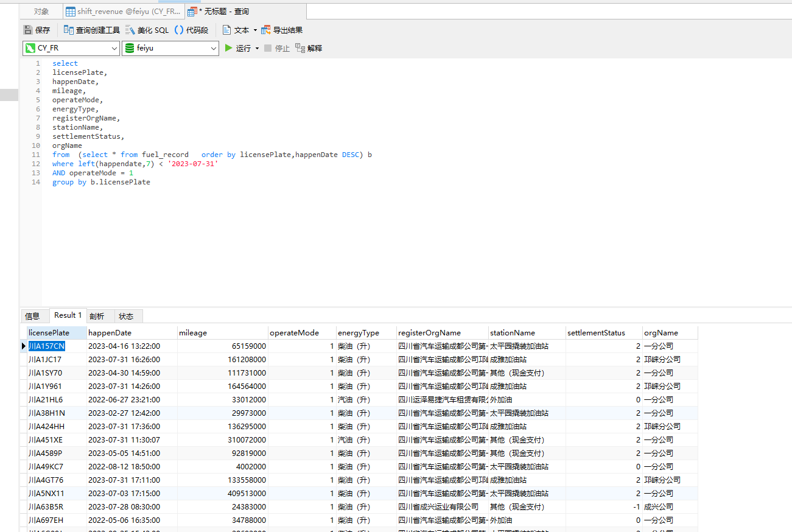Click the Save (保存) toolbar button
Image resolution: width=792 pixels, height=532 pixels.
37,30
